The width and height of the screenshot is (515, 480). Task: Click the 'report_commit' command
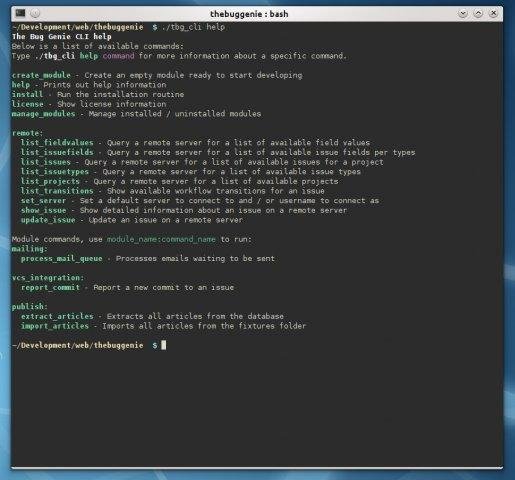click(x=50, y=287)
